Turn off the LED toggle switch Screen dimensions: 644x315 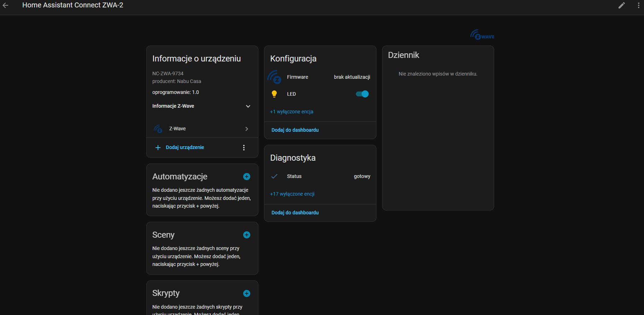pyautogui.click(x=362, y=94)
